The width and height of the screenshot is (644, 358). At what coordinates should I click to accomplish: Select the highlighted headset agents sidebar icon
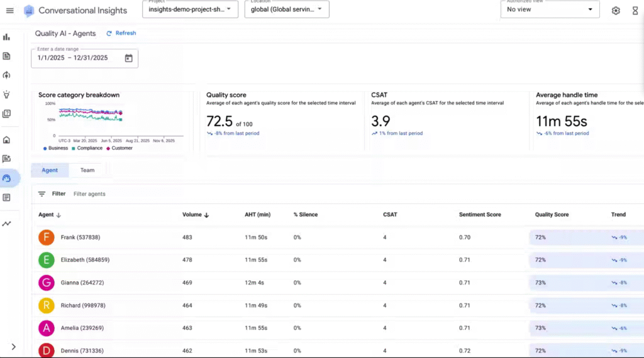tap(6, 178)
